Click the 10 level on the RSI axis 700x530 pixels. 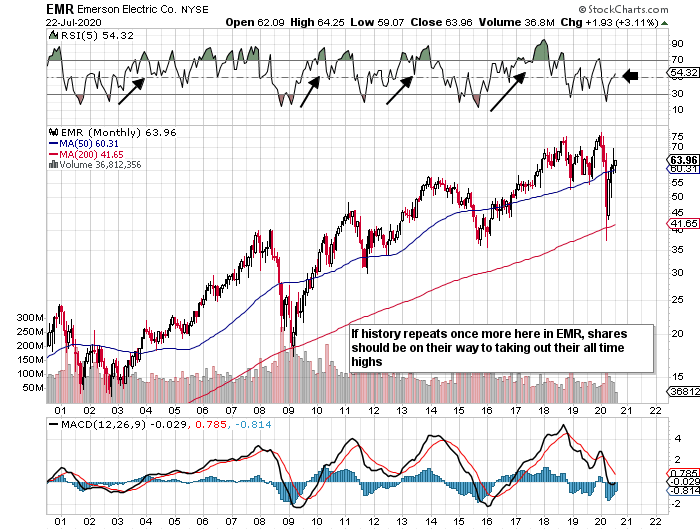coord(677,109)
